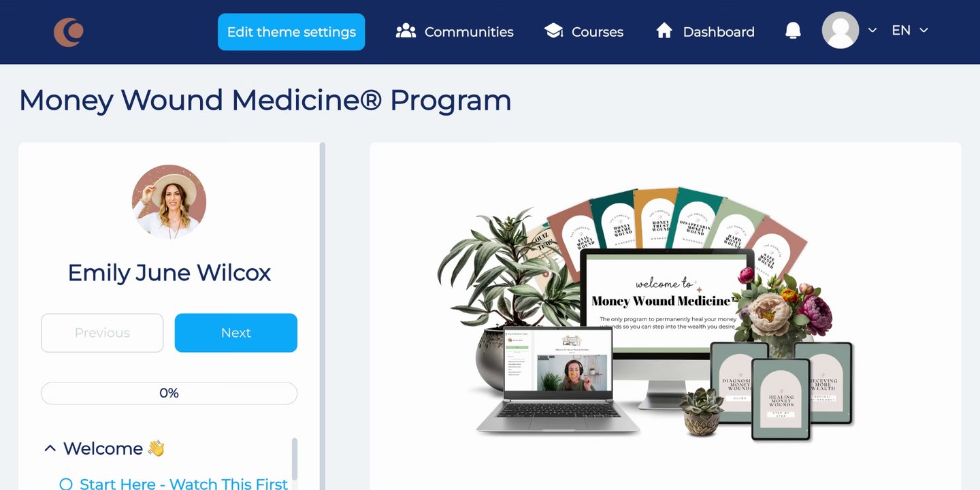
Task: Mark the Start Here lesson circle
Action: click(66, 484)
